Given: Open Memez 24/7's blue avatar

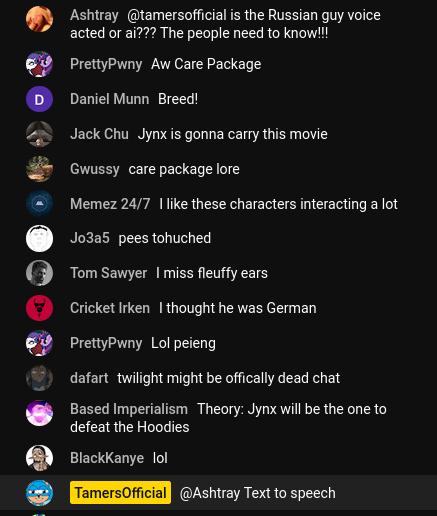Looking at the screenshot, I should [x=39, y=204].
